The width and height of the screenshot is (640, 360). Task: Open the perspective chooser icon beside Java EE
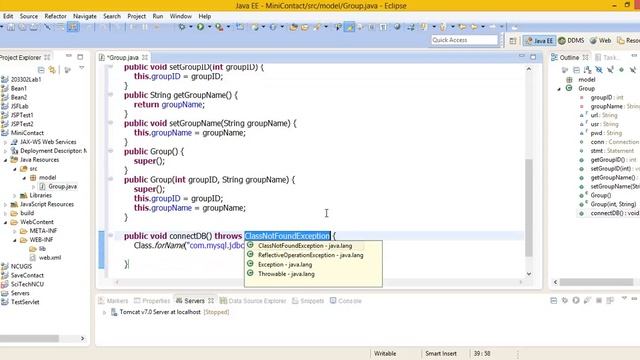pos(513,40)
